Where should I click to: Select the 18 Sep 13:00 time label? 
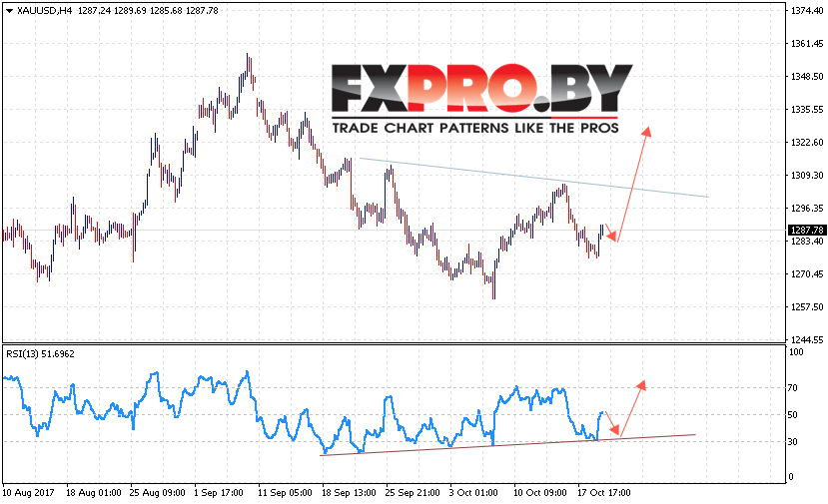point(349,493)
